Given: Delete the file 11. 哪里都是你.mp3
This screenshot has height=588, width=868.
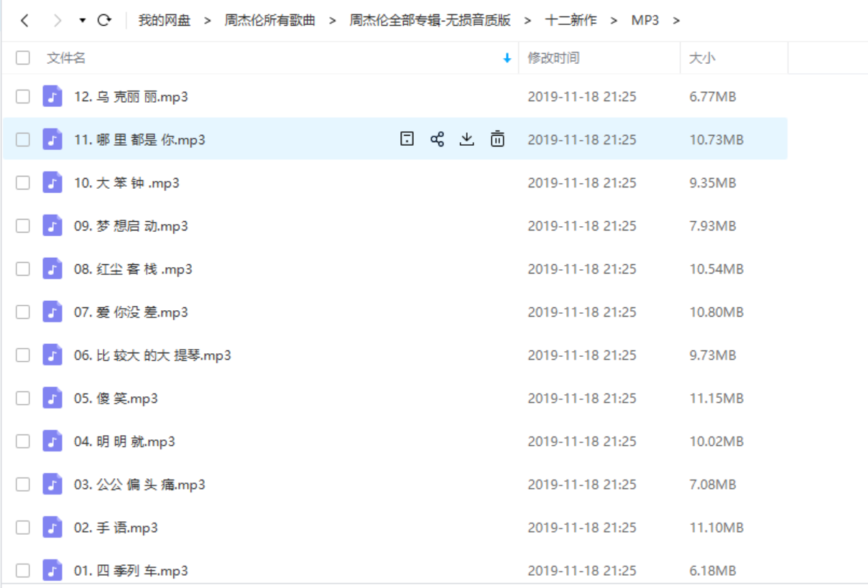Looking at the screenshot, I should [x=497, y=139].
